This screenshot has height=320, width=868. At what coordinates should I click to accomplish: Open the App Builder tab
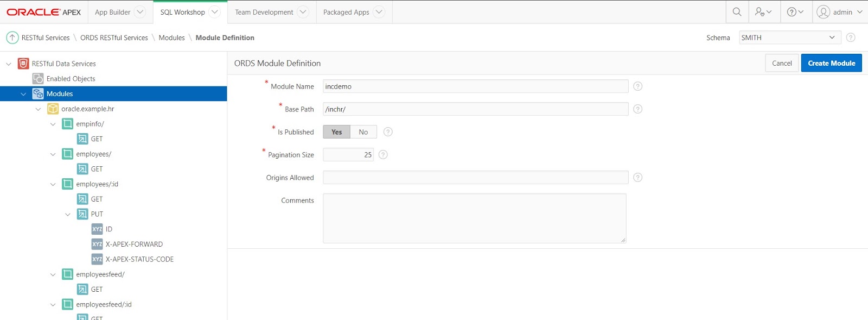pyautogui.click(x=112, y=12)
